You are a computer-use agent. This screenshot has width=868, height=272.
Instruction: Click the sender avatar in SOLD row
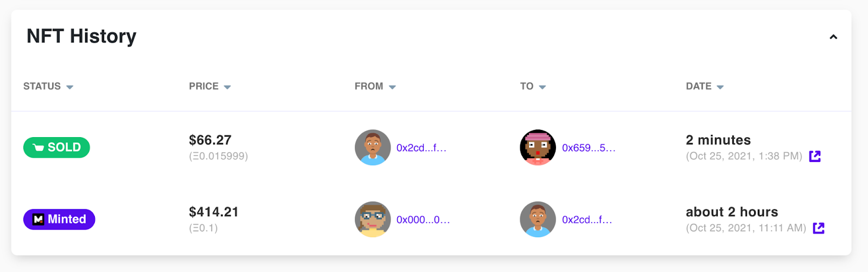[x=373, y=147]
